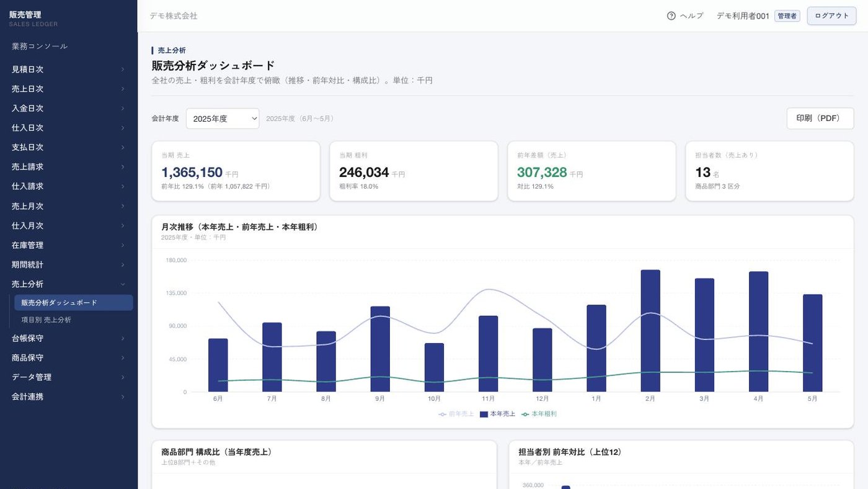Image resolution: width=868 pixels, height=489 pixels.
Task: Click the 月次推移 chart title
Action: pyautogui.click(x=241, y=227)
